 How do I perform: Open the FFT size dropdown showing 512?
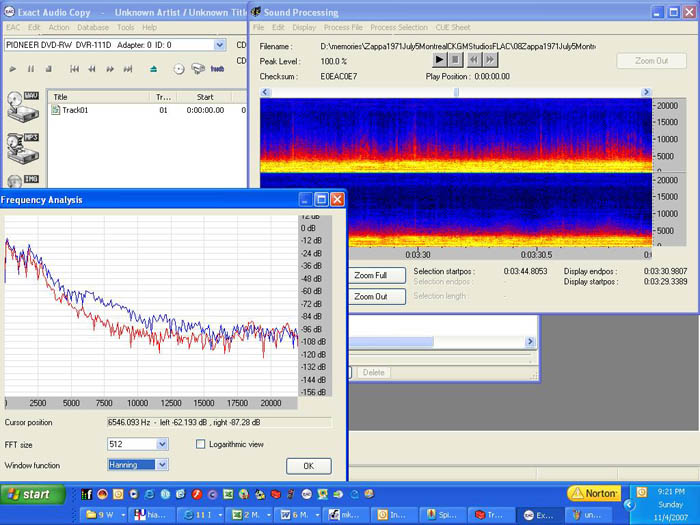(162, 444)
